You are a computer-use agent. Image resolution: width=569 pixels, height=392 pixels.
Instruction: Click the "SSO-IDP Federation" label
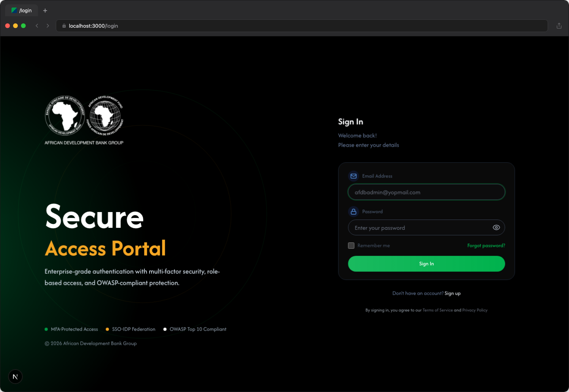tap(134, 329)
